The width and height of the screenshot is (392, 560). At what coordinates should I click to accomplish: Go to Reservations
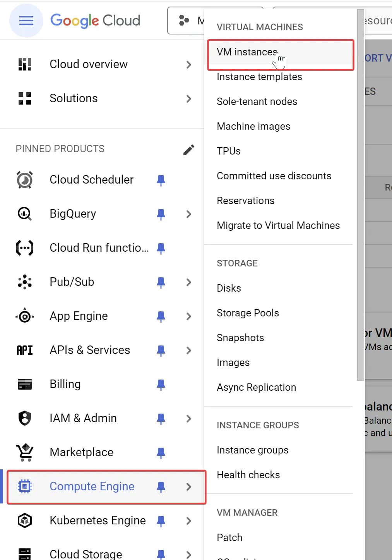[246, 201]
